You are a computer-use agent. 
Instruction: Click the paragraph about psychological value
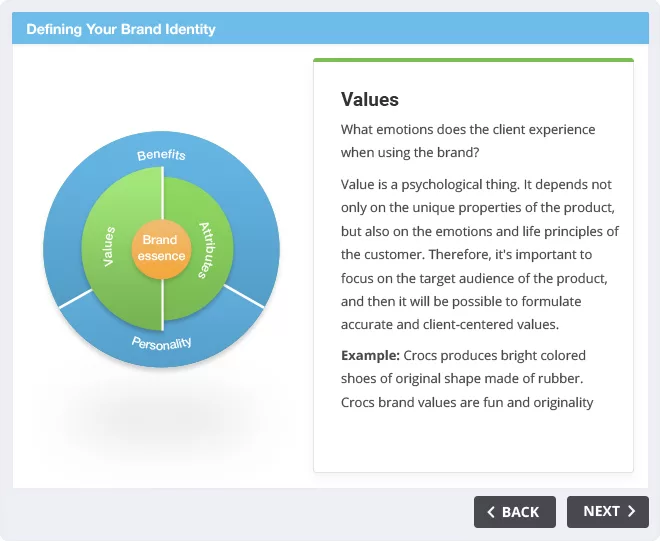479,254
